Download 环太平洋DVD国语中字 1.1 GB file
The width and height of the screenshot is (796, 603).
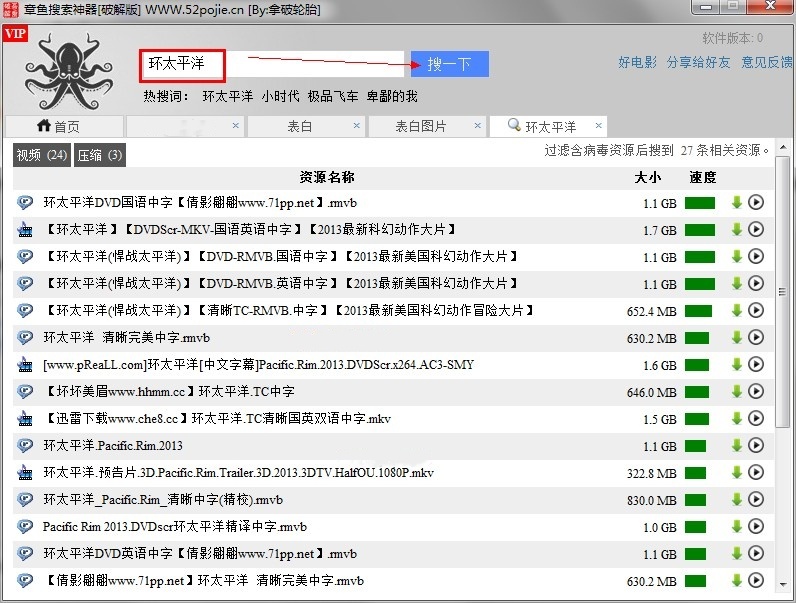pyautogui.click(x=737, y=202)
